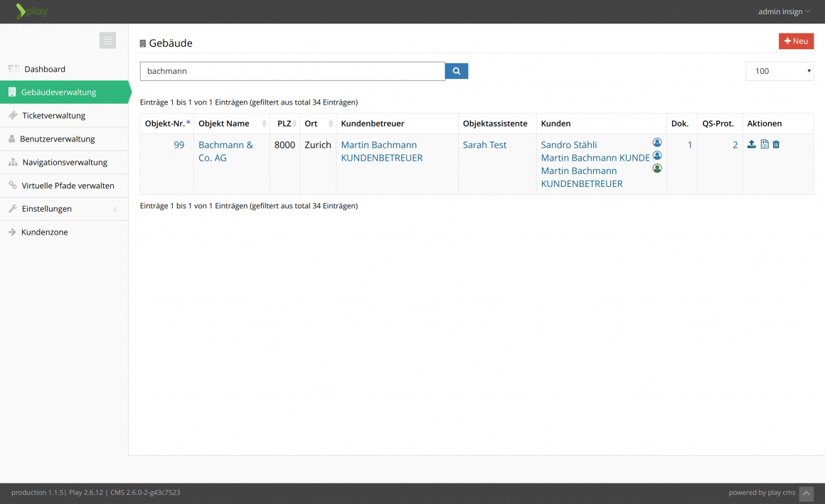This screenshot has height=504, width=825.
Task: Click user icon next to Sandro Stähli
Action: [x=657, y=143]
